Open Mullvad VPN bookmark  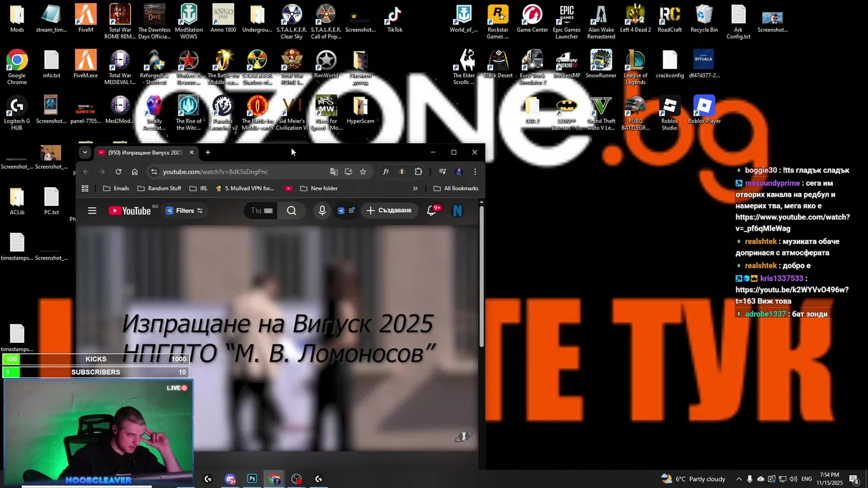click(245, 188)
